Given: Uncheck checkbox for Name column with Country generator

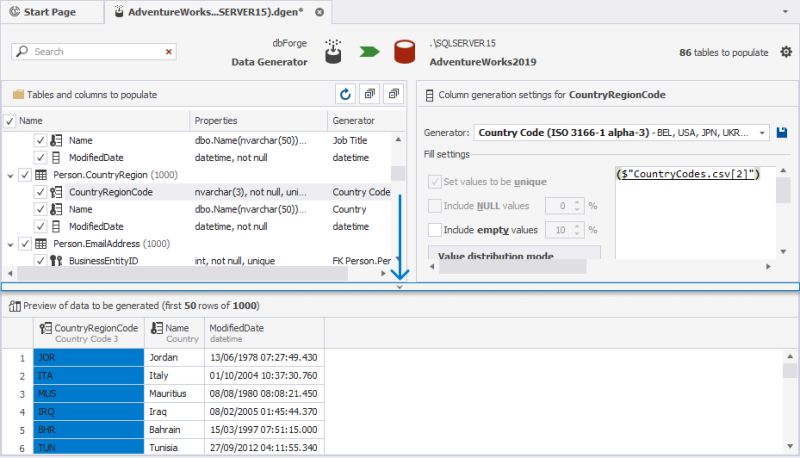Looking at the screenshot, I should point(40,209).
